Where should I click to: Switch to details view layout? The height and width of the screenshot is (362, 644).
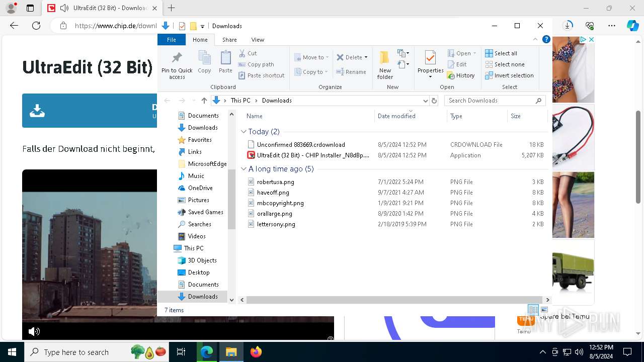(533, 310)
